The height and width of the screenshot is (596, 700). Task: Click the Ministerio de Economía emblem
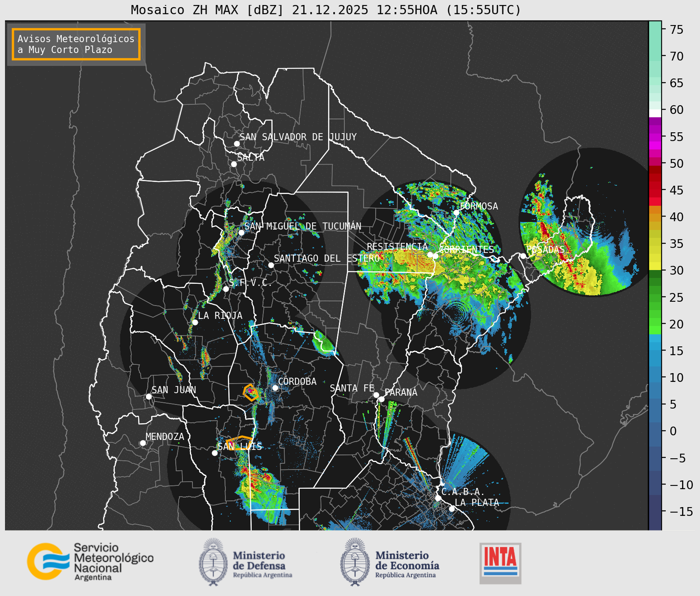tap(355, 562)
